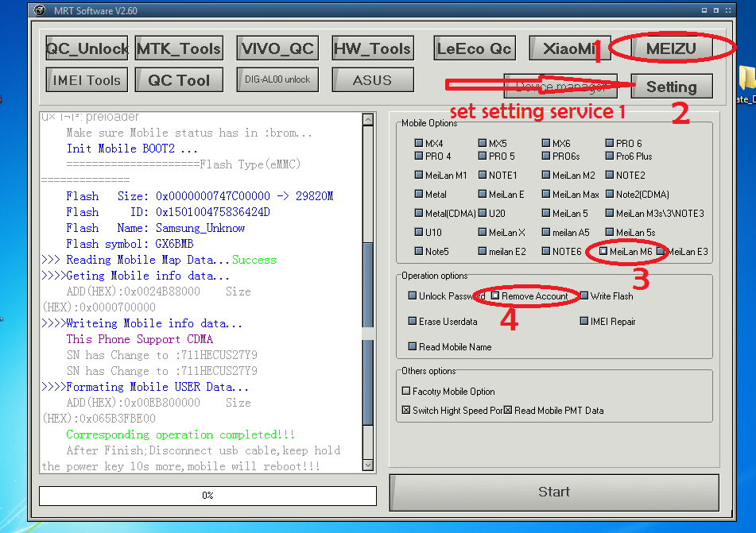Viewport: 756px width, 533px height.
Task: Select MX6 checkbox
Action: [x=546, y=143]
